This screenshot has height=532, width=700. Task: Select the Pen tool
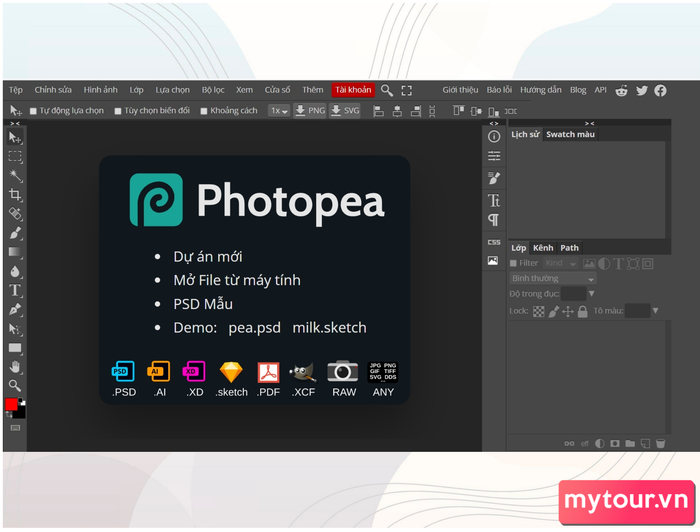pos(15,310)
